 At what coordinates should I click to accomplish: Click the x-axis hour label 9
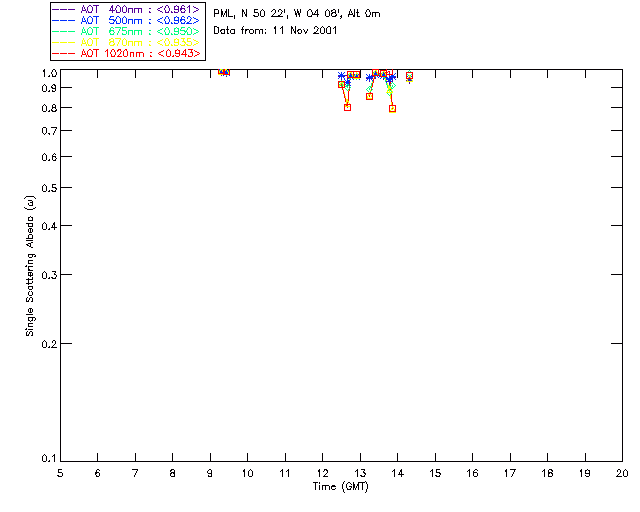click(210, 473)
